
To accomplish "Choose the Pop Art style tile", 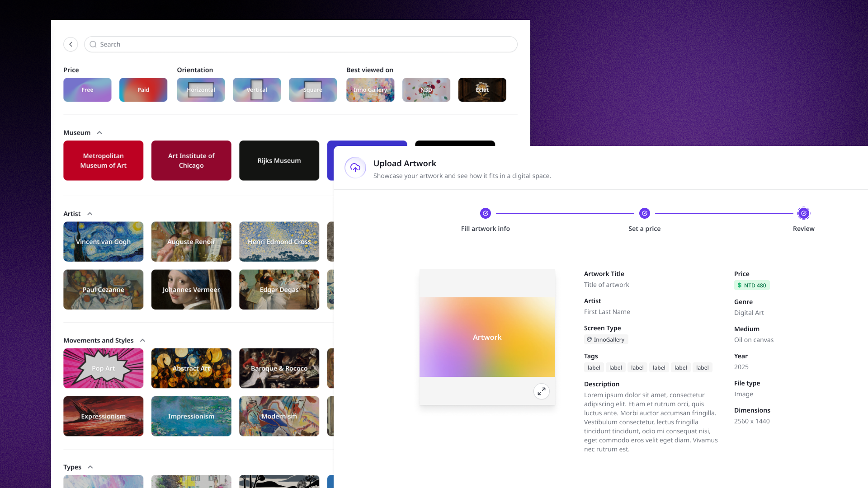I will pos(104,368).
